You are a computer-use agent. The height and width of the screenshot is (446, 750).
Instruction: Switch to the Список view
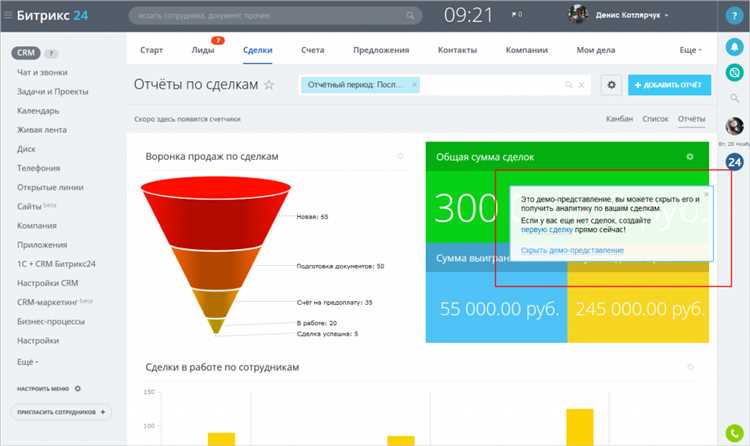click(655, 119)
